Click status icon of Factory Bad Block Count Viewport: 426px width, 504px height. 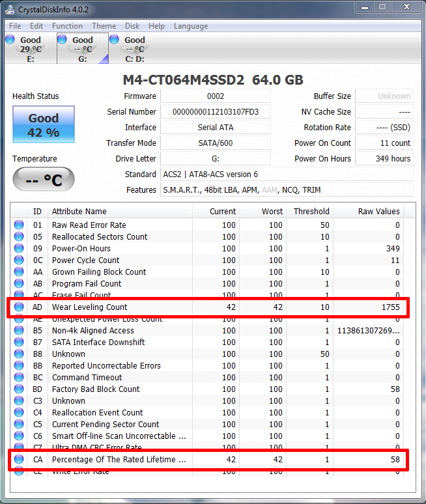[x=19, y=389]
